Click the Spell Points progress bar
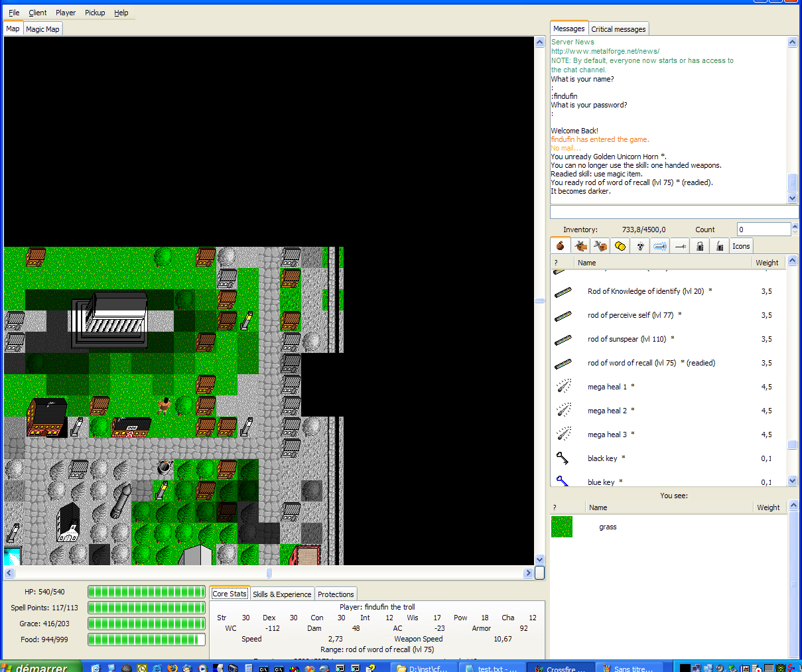This screenshot has height=672, width=802. tap(147, 608)
